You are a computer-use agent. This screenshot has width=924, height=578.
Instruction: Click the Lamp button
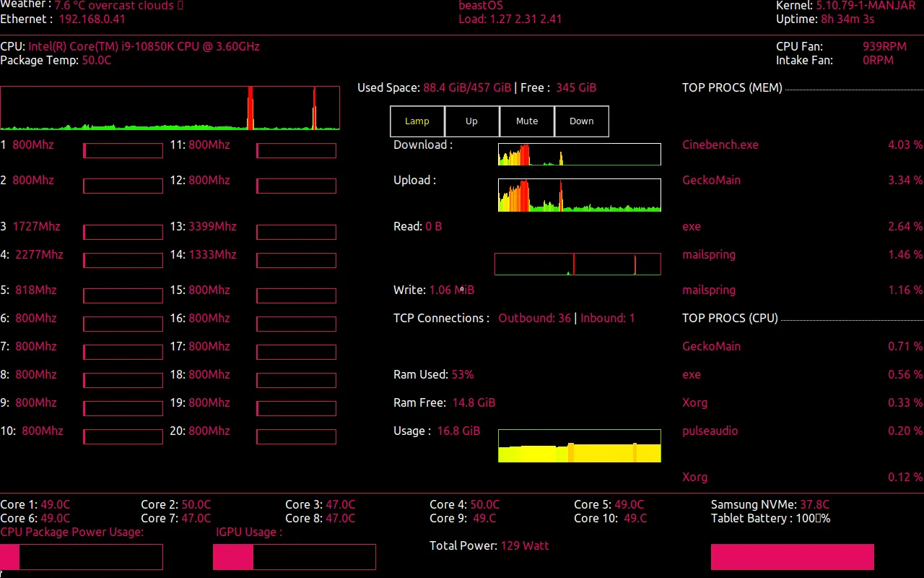(x=417, y=121)
